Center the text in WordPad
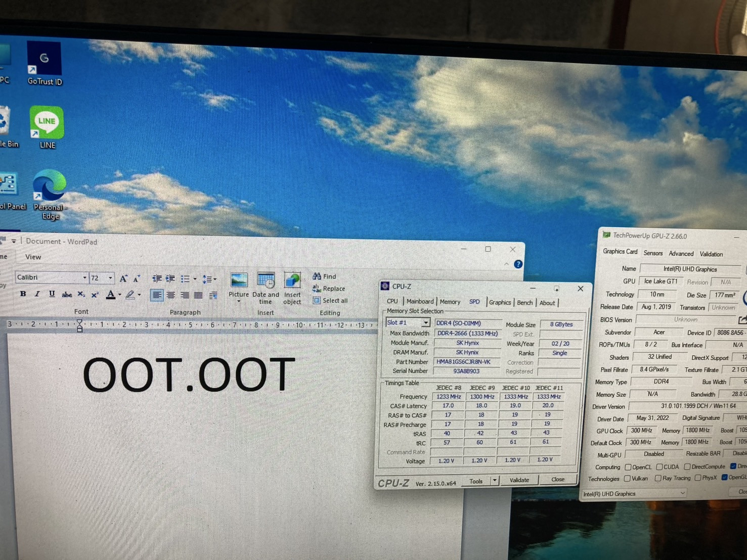Screen dimensions: 747x560 click(171, 295)
